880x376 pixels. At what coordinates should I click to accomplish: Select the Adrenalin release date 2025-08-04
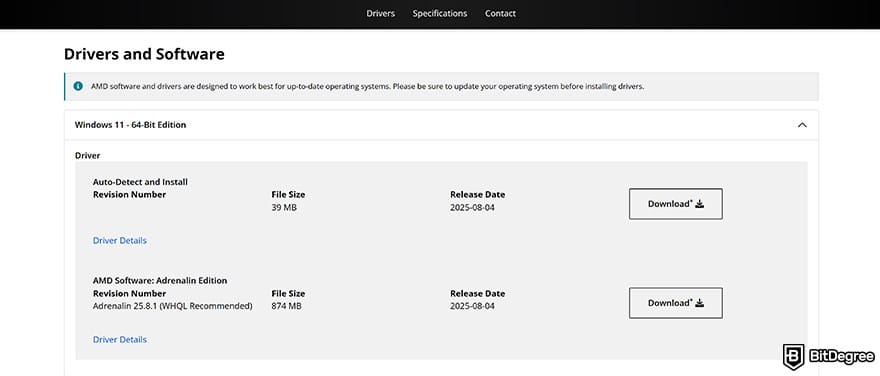pos(473,306)
